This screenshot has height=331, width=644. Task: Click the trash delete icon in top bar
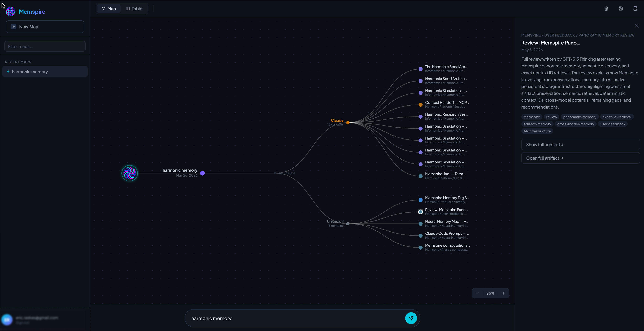606,8
